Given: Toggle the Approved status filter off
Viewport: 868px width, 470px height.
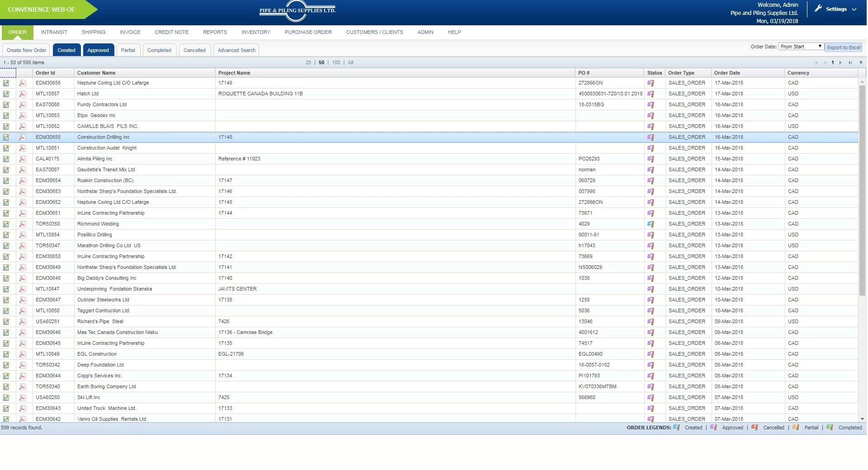Looking at the screenshot, I should 98,50.
